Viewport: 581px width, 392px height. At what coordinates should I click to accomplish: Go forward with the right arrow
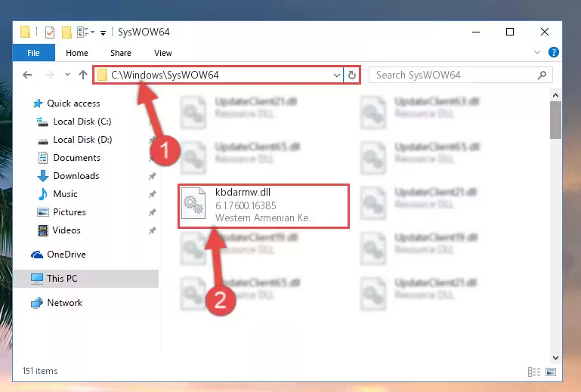pyautogui.click(x=49, y=75)
